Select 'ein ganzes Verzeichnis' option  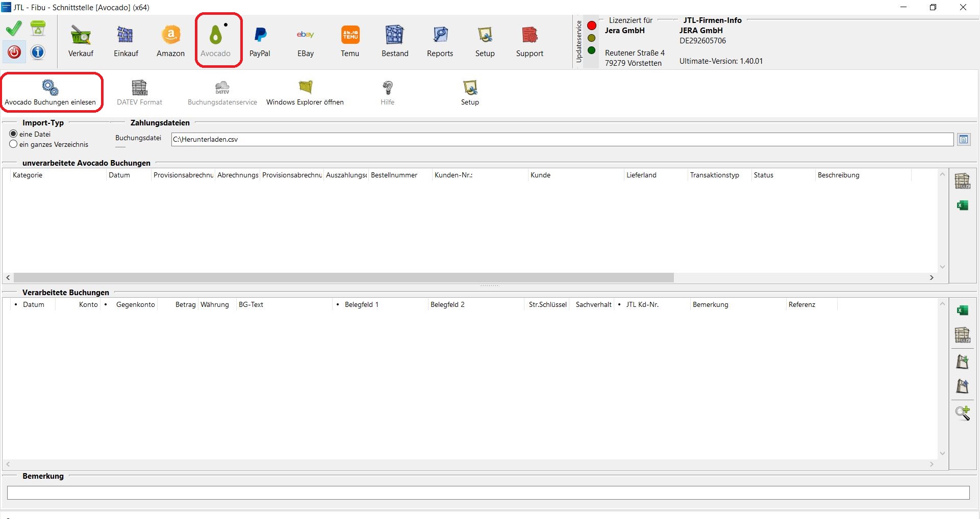(14, 144)
